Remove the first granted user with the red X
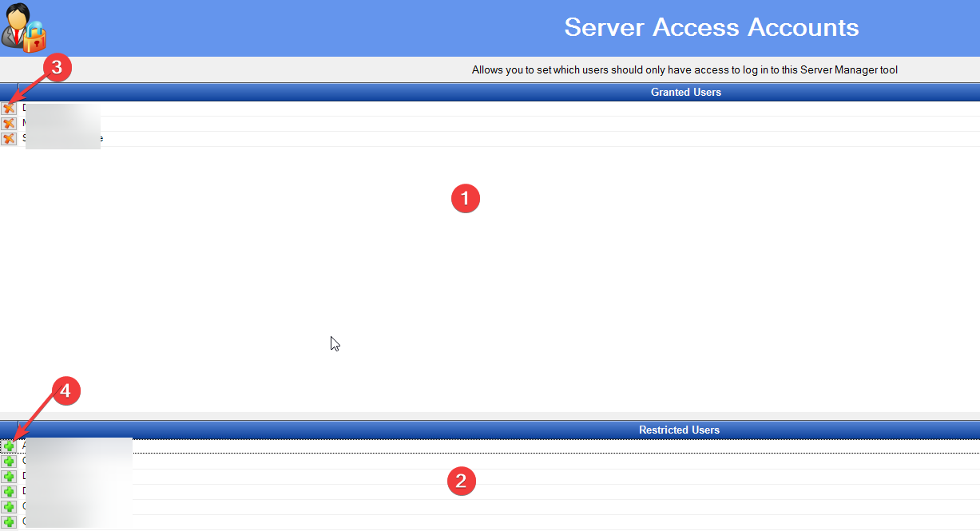Screen dimensions: 980x531 tap(9, 108)
